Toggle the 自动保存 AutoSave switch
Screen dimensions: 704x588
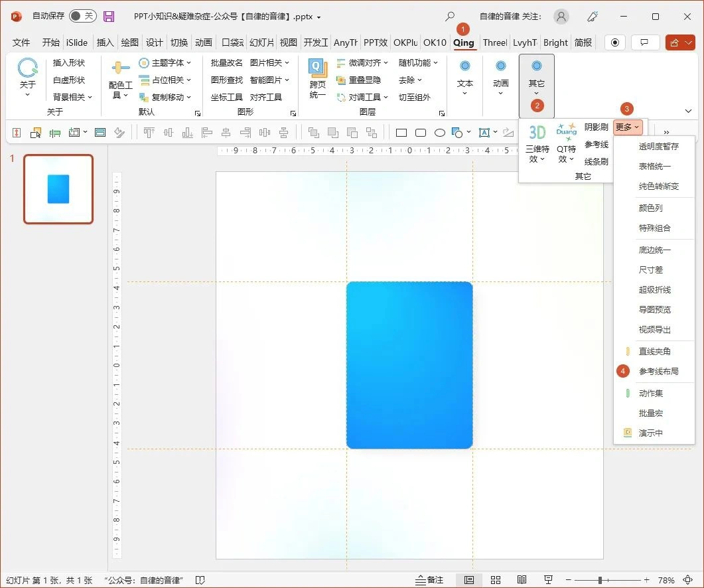(x=82, y=17)
